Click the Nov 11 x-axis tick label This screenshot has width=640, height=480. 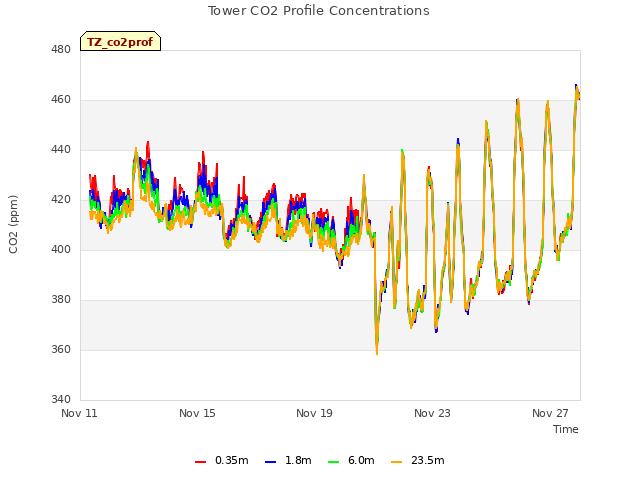coord(79,413)
